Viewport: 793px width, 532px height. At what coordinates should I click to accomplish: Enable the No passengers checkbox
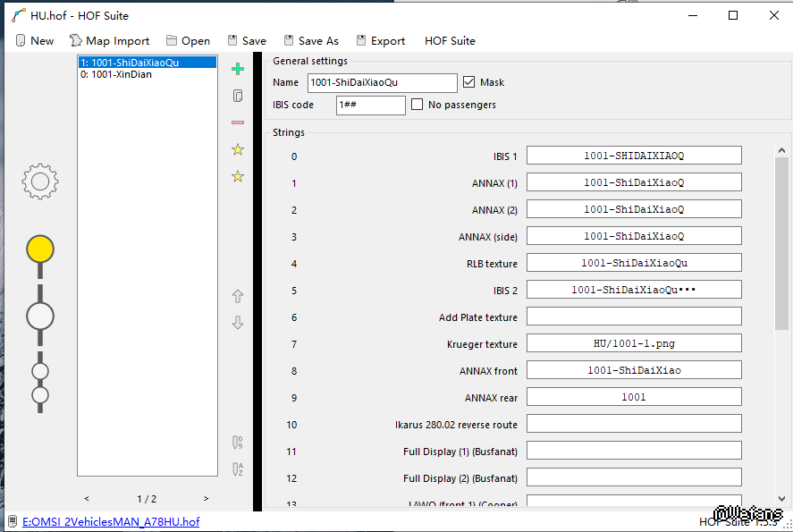[418, 105]
